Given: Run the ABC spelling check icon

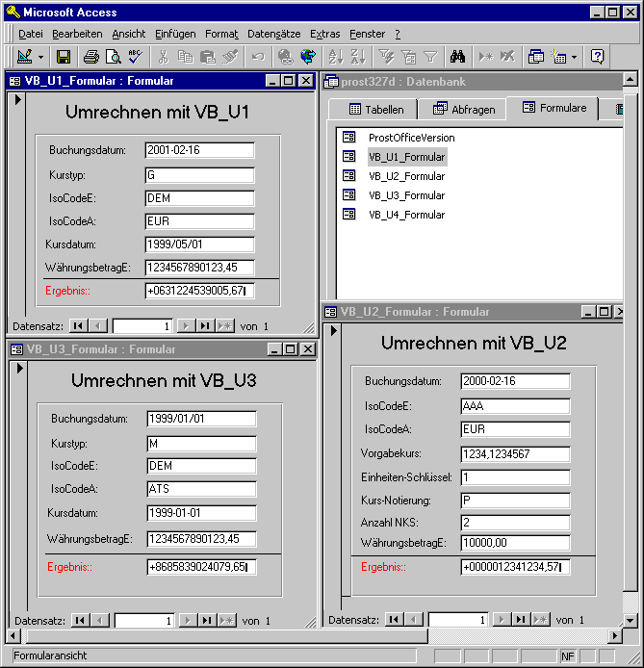Looking at the screenshot, I should pos(136,57).
